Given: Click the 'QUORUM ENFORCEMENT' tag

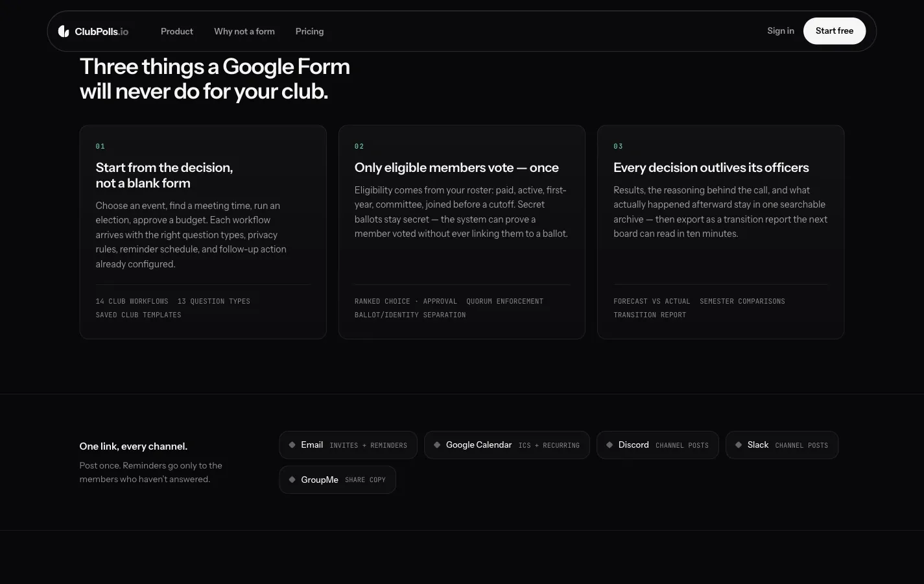Looking at the screenshot, I should (505, 301).
